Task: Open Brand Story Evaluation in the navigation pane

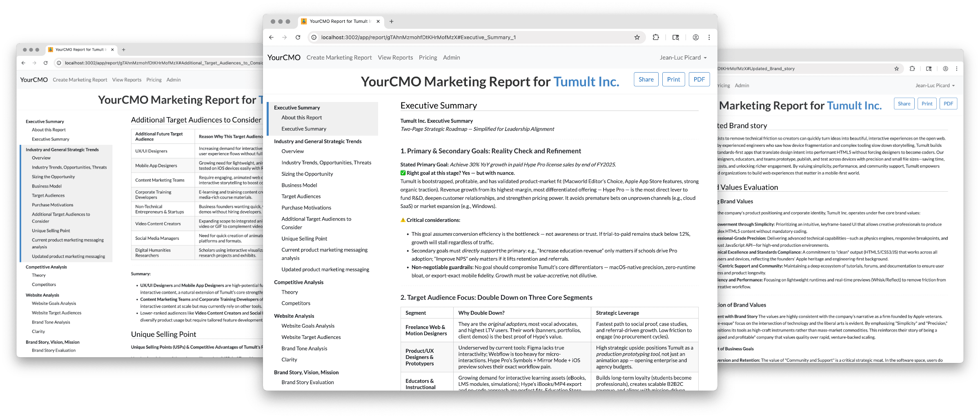Action: (307, 382)
